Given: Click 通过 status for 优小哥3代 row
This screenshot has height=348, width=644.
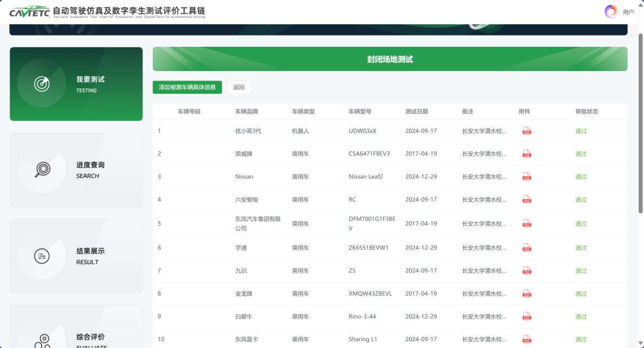Looking at the screenshot, I should [x=581, y=131].
